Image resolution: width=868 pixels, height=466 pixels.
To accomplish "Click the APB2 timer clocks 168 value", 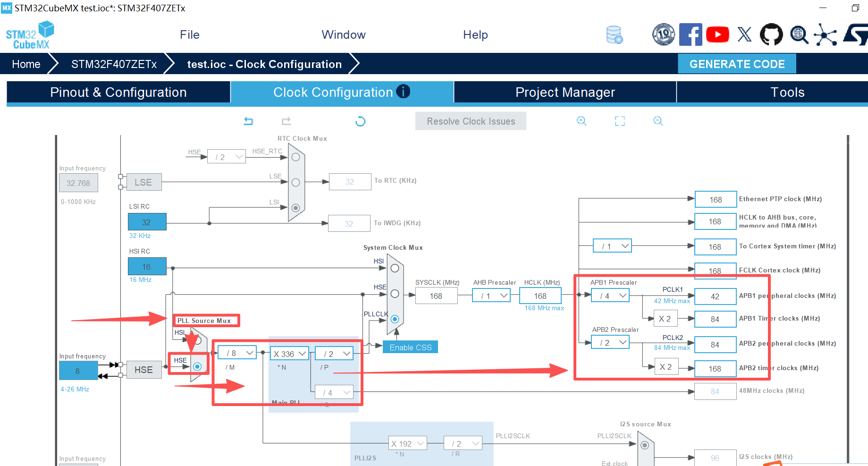I will (x=716, y=369).
